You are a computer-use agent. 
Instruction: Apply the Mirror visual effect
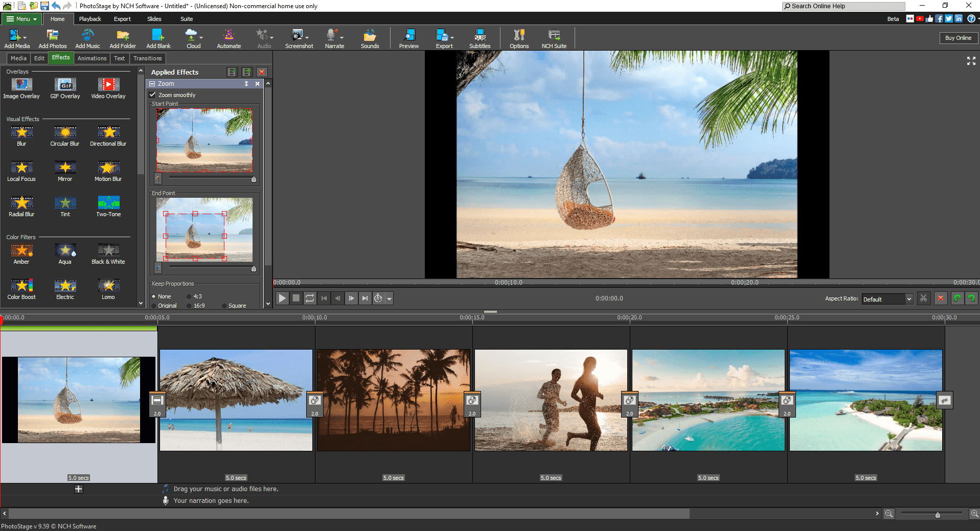(65, 172)
